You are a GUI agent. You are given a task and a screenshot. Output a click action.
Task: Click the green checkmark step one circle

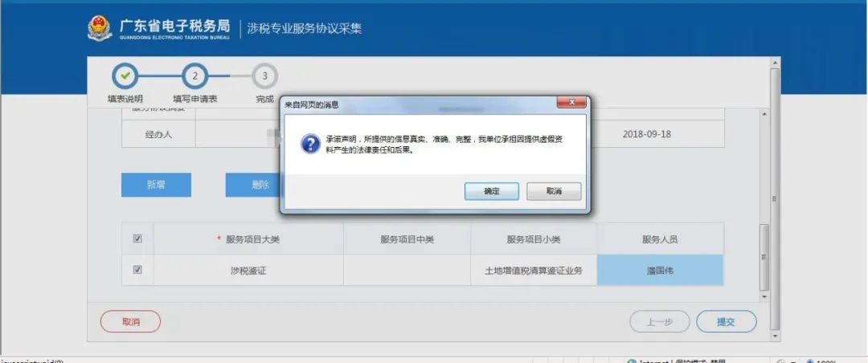125,75
